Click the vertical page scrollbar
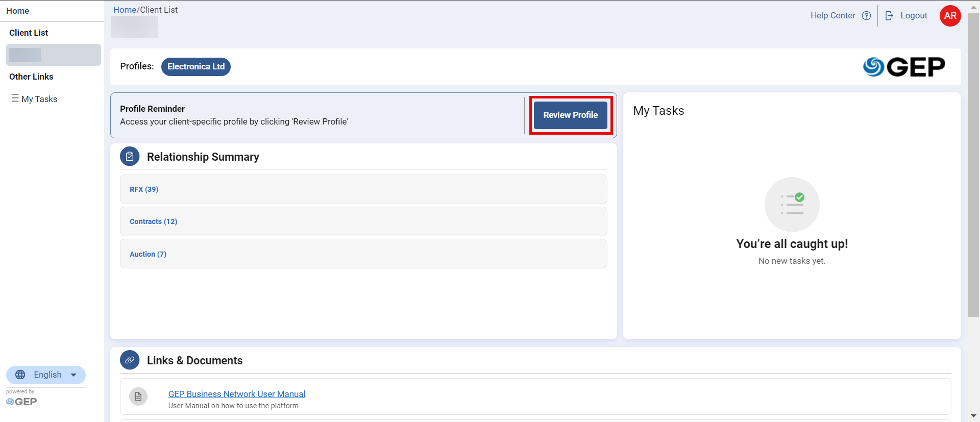This screenshot has height=422, width=980. (973, 163)
